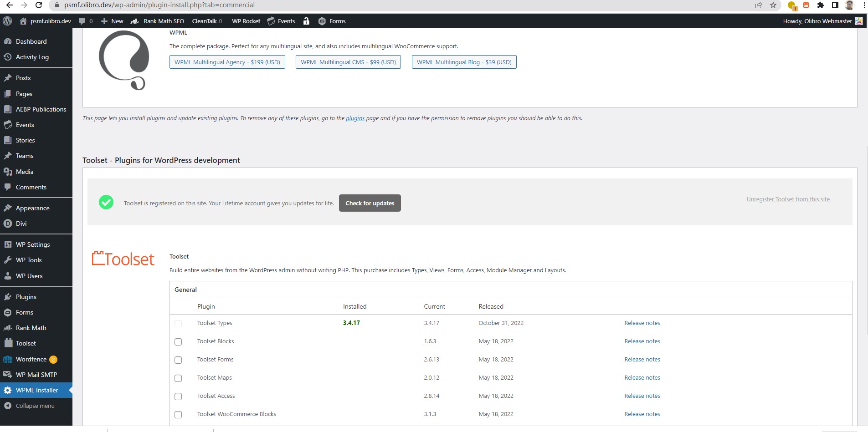Screen dimensions: 868x432
Task: Follow the plugins page link
Action: tap(355, 118)
